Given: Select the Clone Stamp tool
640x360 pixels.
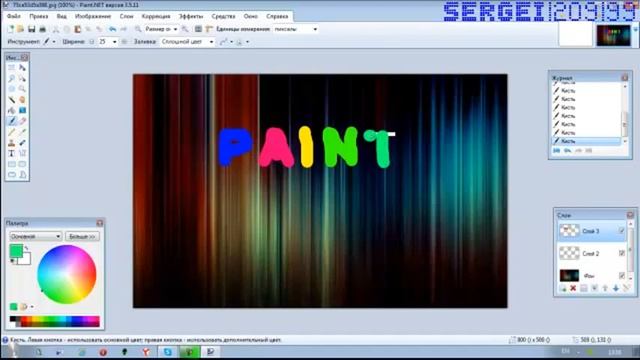Looking at the screenshot, I should [11, 142].
